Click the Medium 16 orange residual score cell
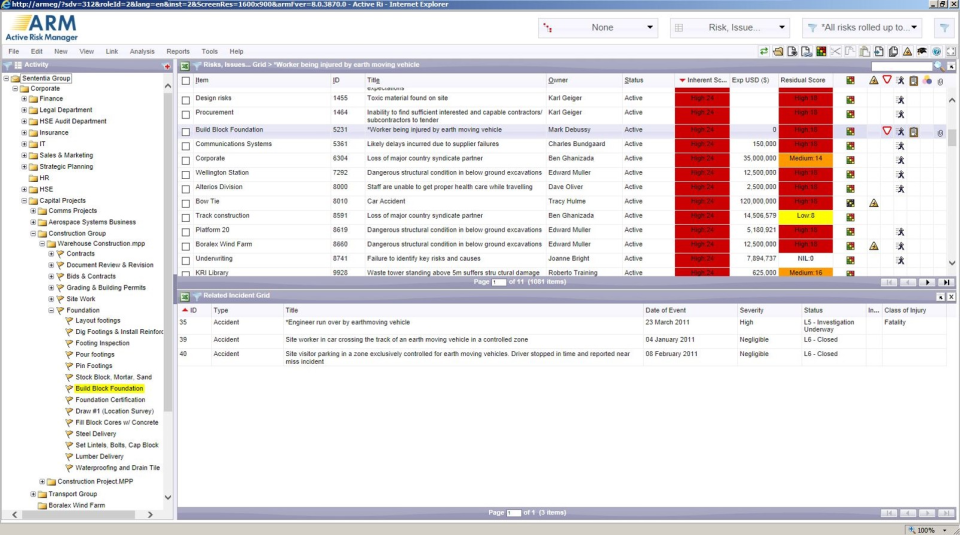Viewport: 960px width, 535px height. click(x=806, y=272)
